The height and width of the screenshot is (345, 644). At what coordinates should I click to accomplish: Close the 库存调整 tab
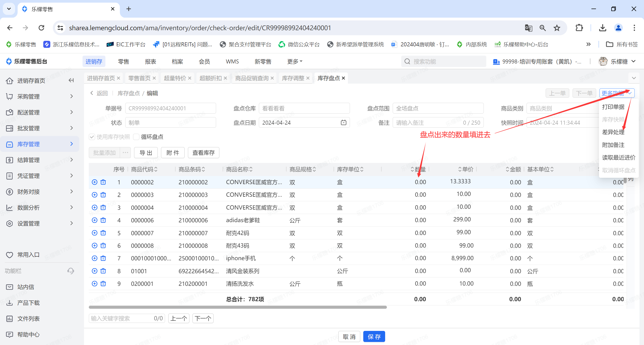click(308, 78)
